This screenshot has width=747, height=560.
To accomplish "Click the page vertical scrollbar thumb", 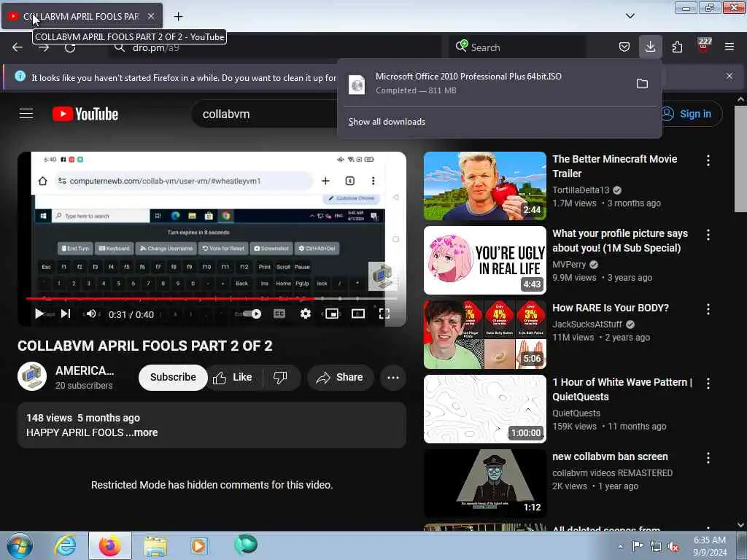I will point(740,158).
